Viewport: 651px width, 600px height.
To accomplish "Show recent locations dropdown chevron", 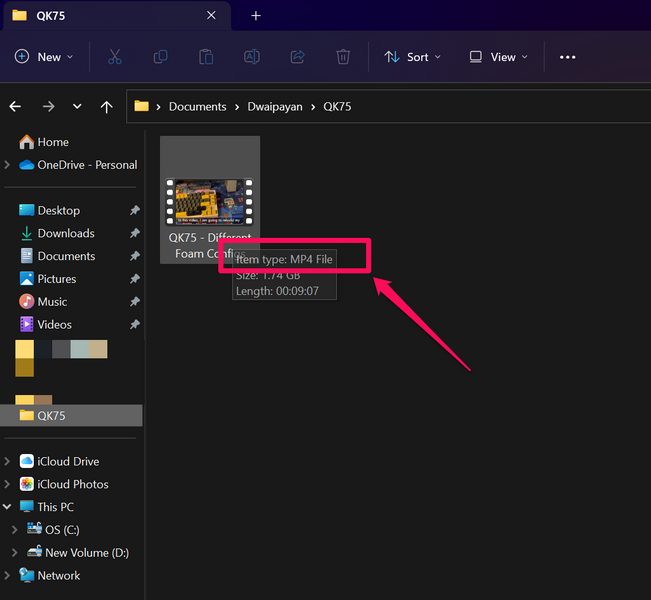I will click(77, 107).
